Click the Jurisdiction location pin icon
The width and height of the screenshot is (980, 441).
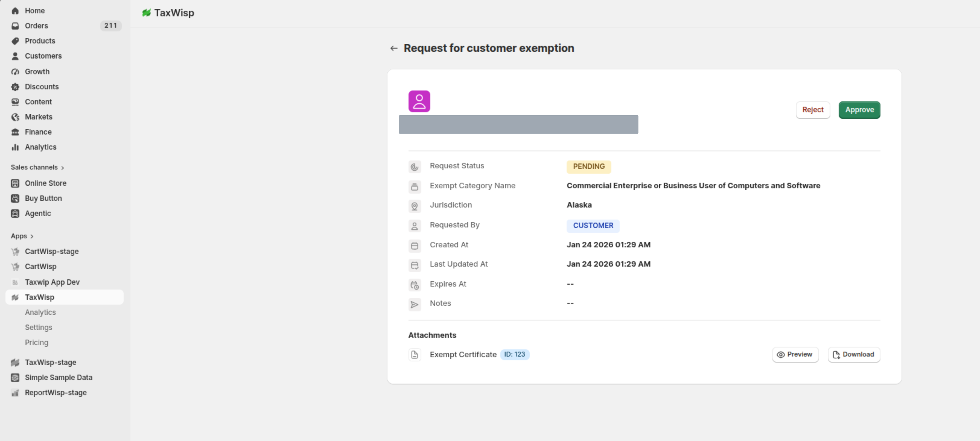coord(415,206)
